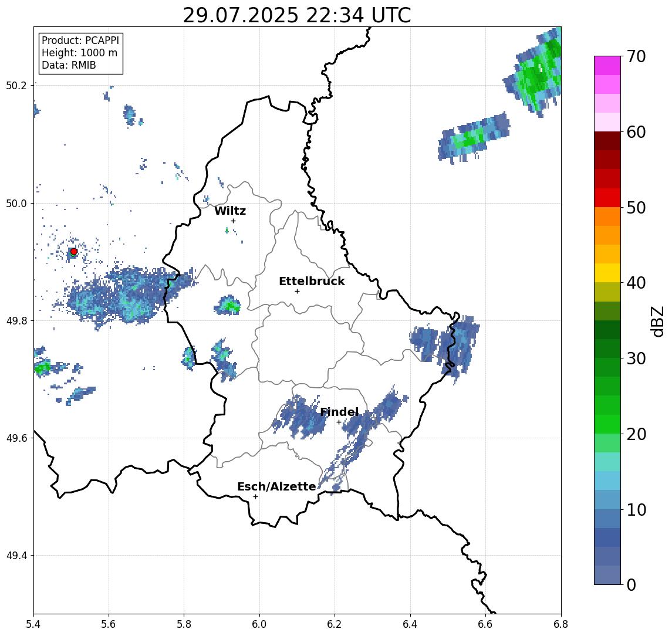Click the radar echo band just west of Findel
The height and width of the screenshot is (636, 672).
click(299, 417)
